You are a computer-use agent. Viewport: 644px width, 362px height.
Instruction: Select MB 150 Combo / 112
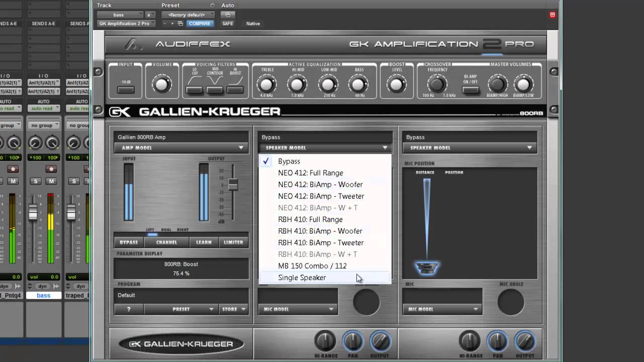tap(325, 266)
